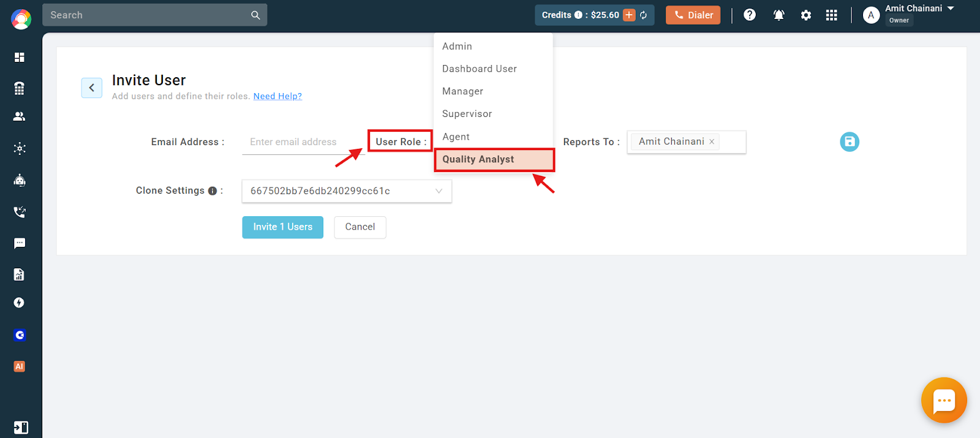
Task: Open the dashboard grid icon in sidebar
Action: pyautogui.click(x=20, y=57)
